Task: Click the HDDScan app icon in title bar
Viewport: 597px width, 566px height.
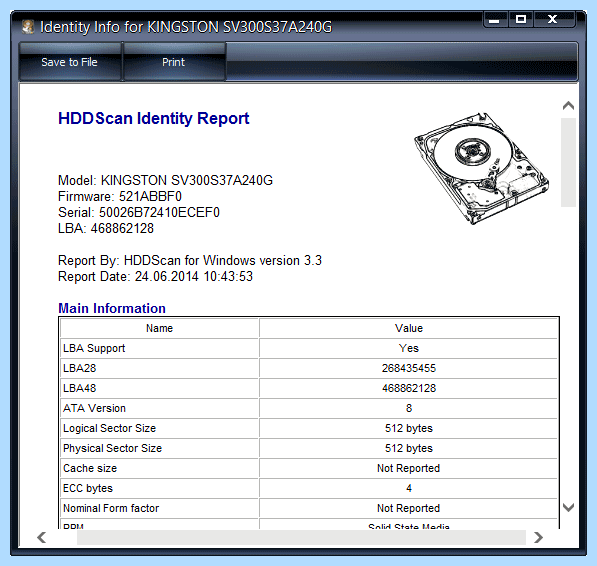Action: click(x=28, y=27)
